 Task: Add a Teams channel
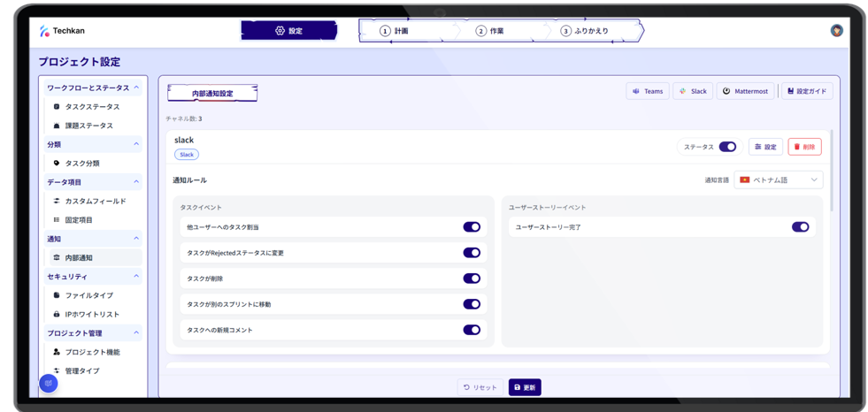[x=648, y=91]
